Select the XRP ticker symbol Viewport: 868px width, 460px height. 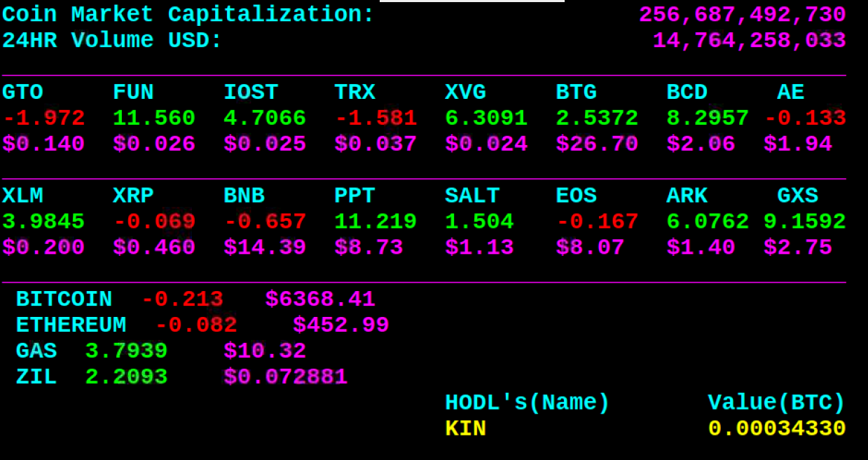(132, 195)
